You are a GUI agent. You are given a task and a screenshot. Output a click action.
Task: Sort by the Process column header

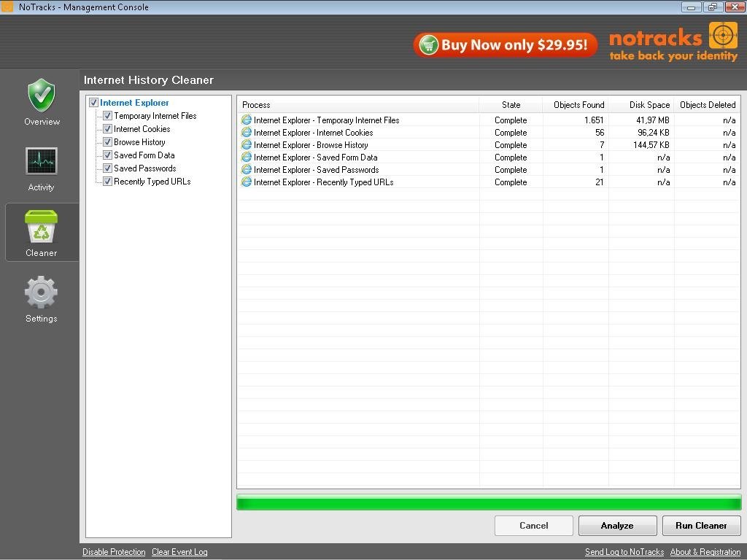point(358,105)
